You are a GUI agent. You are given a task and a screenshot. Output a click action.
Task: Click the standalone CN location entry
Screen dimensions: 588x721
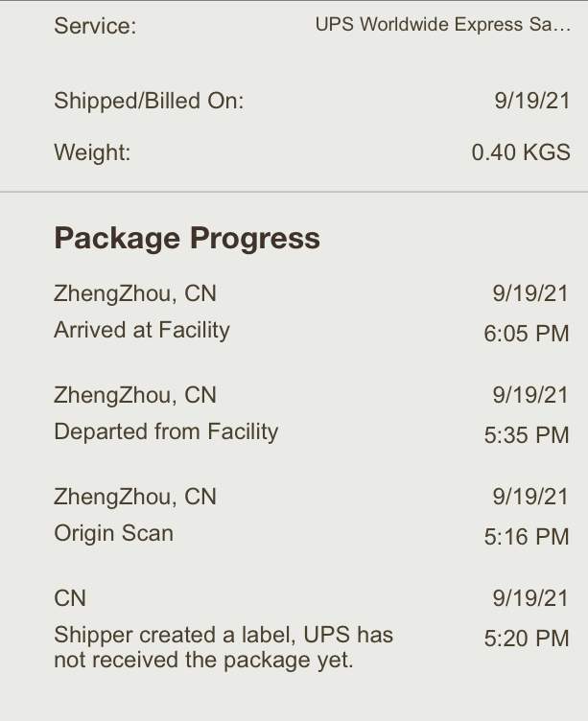pos(70,598)
